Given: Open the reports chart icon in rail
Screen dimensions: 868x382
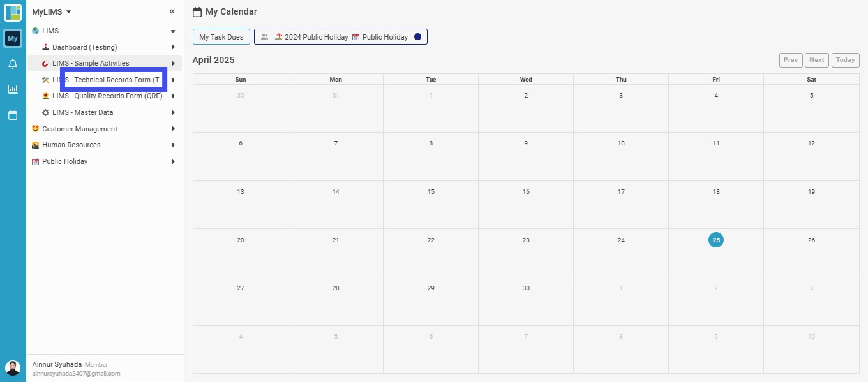Looking at the screenshot, I should tap(13, 89).
